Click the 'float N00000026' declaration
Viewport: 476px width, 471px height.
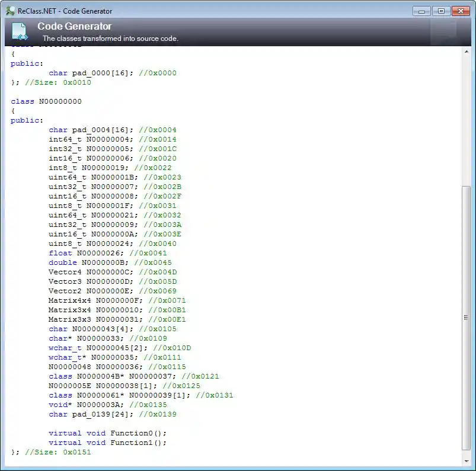pos(87,253)
